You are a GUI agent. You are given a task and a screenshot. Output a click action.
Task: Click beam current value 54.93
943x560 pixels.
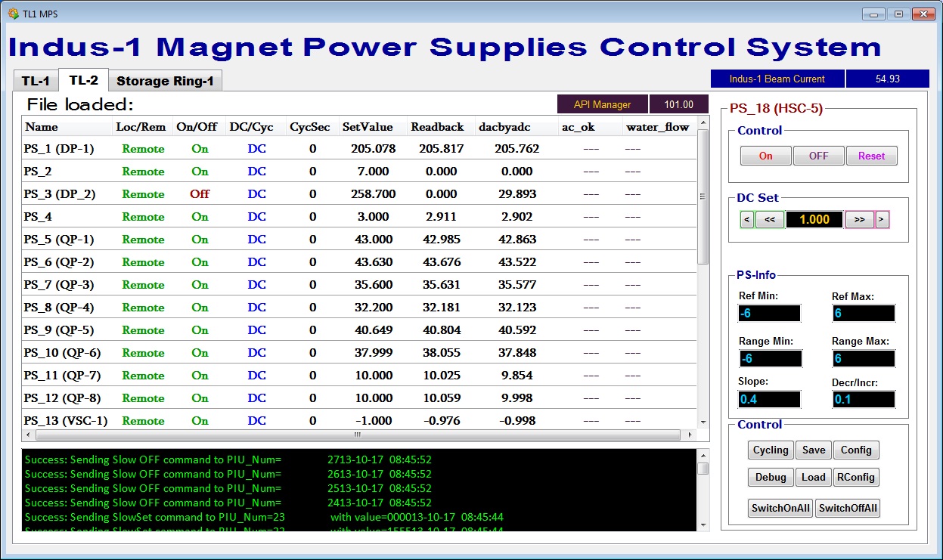point(887,79)
